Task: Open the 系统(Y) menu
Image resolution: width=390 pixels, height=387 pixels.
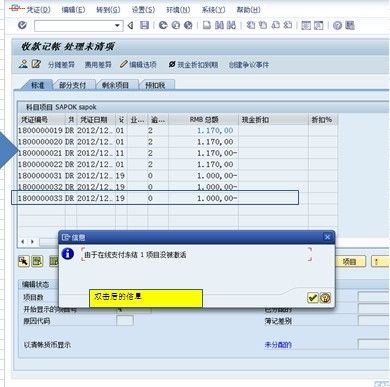Action: coord(213,10)
